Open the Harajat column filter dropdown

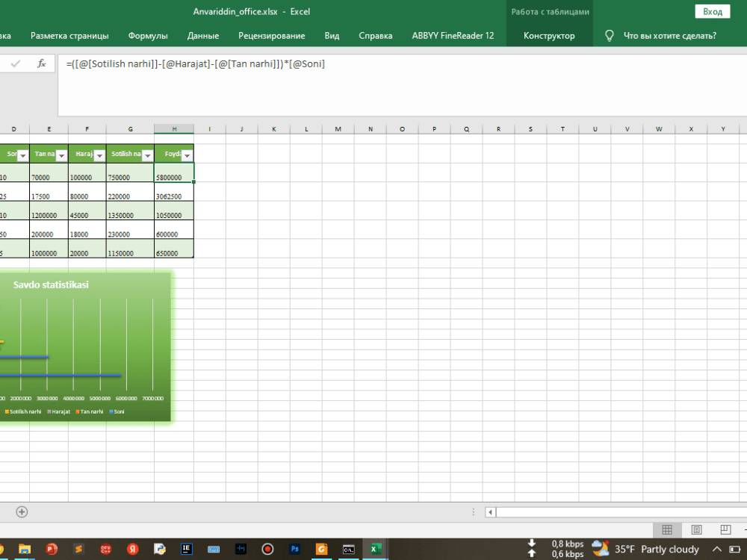(x=99, y=155)
